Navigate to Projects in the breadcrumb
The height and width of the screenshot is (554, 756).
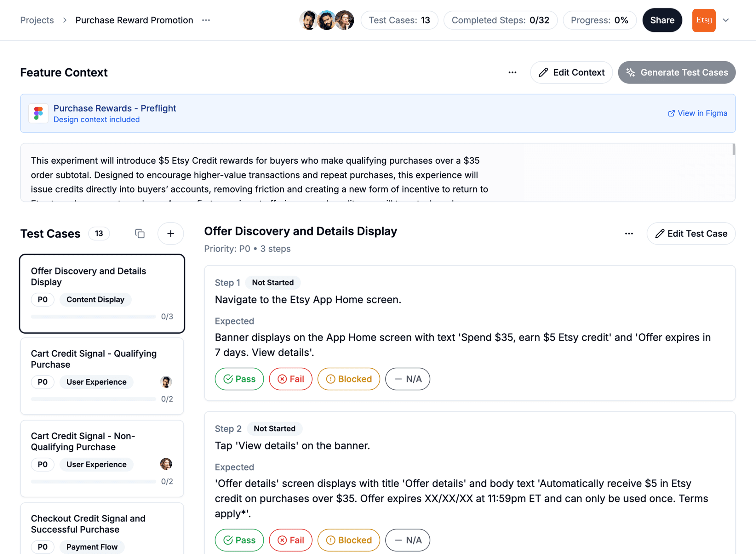pyautogui.click(x=37, y=20)
